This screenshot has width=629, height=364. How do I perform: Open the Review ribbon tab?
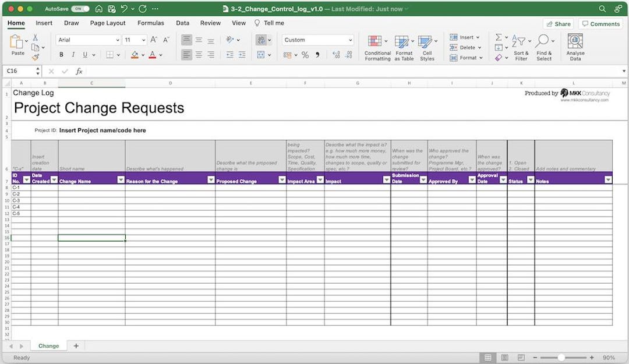pyautogui.click(x=210, y=23)
